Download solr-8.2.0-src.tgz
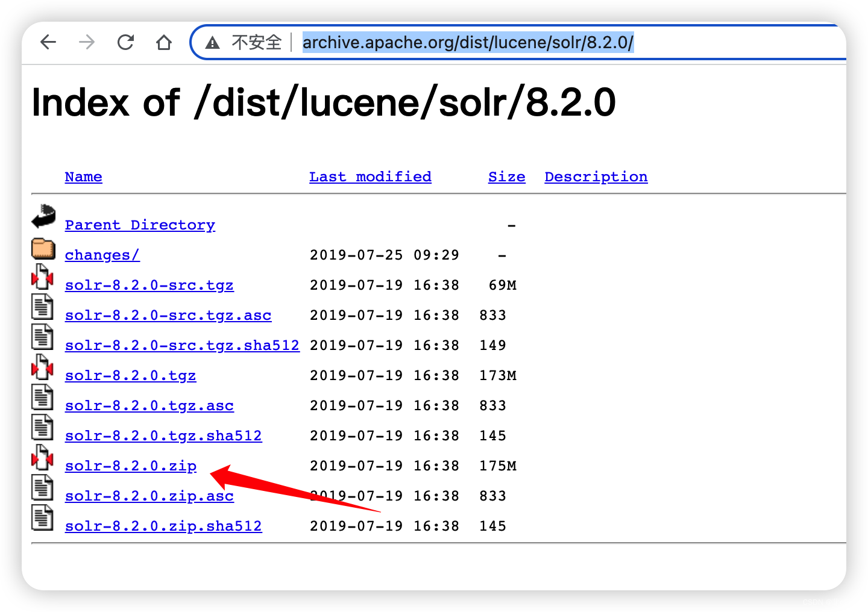The height and width of the screenshot is (612, 868). point(149,286)
